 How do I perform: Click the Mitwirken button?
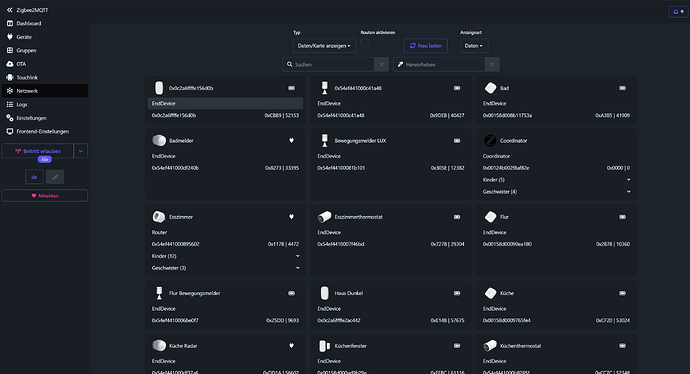pos(45,196)
